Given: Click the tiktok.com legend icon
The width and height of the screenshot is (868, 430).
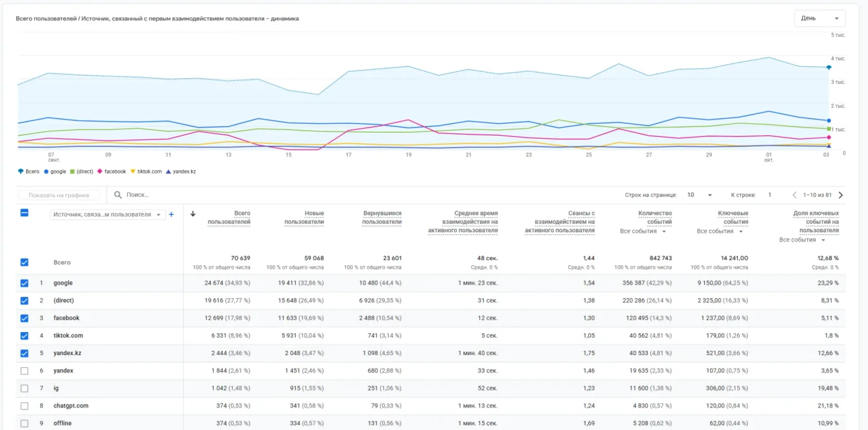Looking at the screenshot, I should coord(132,172).
